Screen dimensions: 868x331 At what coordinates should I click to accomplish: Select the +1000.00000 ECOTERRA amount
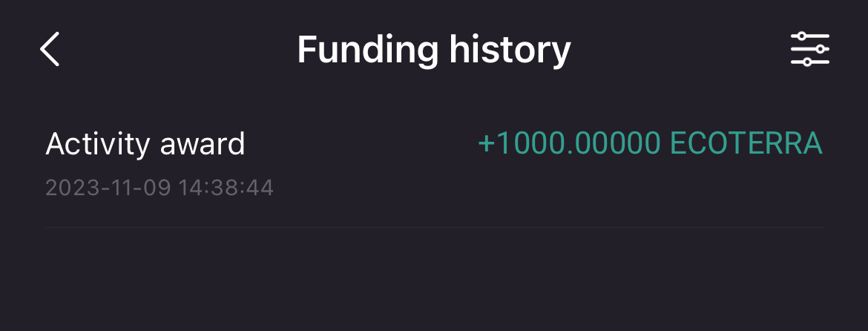[650, 143]
